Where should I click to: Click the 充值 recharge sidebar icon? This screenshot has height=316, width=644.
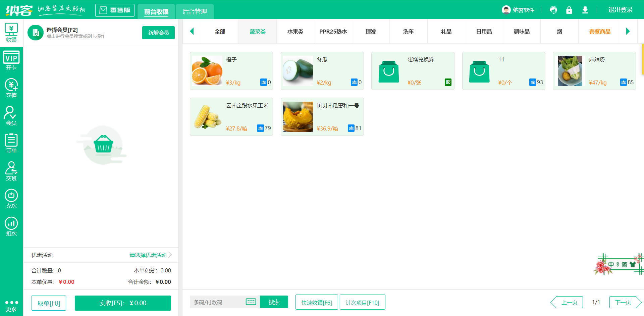pos(11,88)
